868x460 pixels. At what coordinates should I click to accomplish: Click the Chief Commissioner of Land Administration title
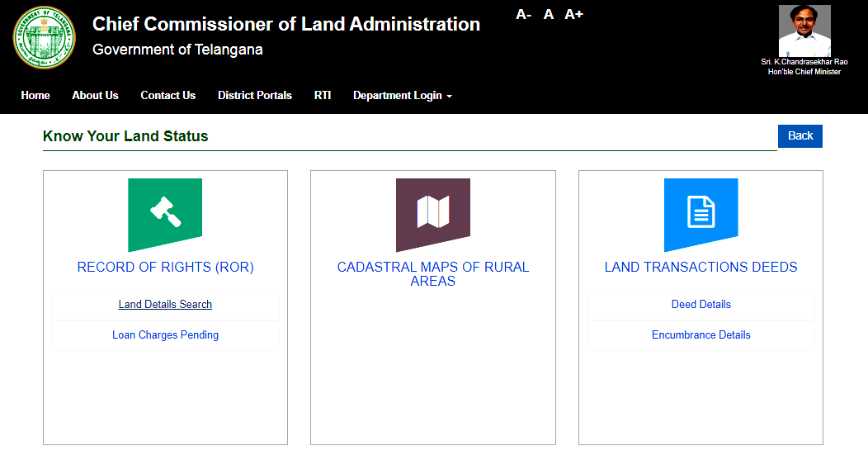[x=286, y=24]
